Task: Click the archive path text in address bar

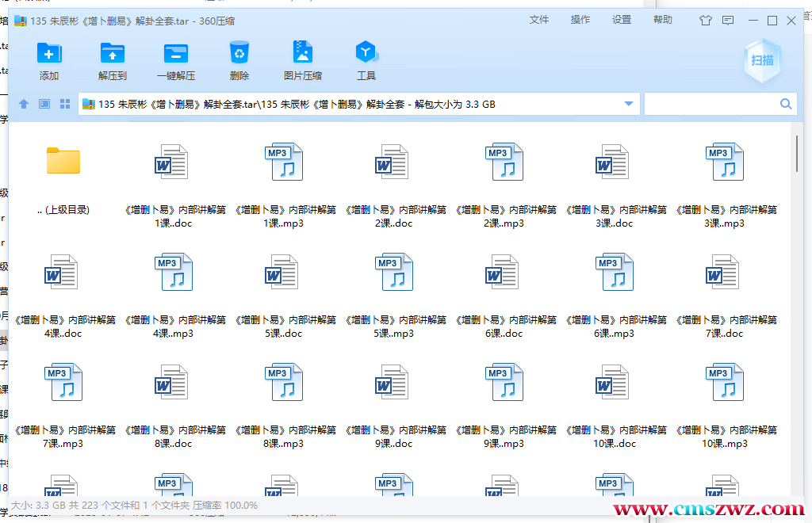Action: (297, 104)
